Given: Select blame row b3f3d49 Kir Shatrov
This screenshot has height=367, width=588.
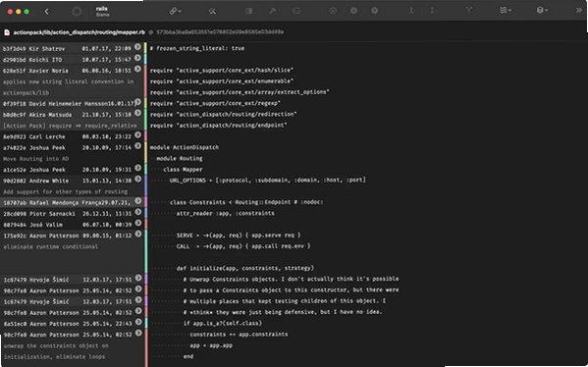Looking at the screenshot, I should (72, 48).
